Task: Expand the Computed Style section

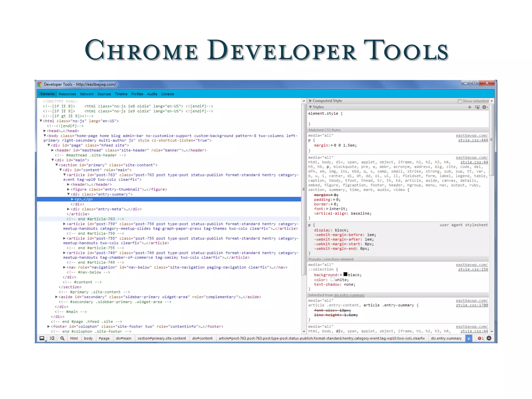Action: tap(310, 101)
